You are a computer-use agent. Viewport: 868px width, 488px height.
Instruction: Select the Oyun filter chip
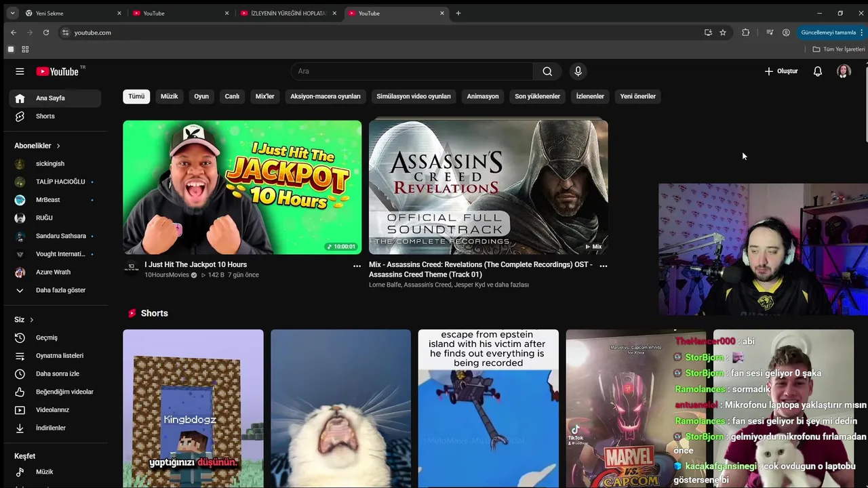[201, 96]
